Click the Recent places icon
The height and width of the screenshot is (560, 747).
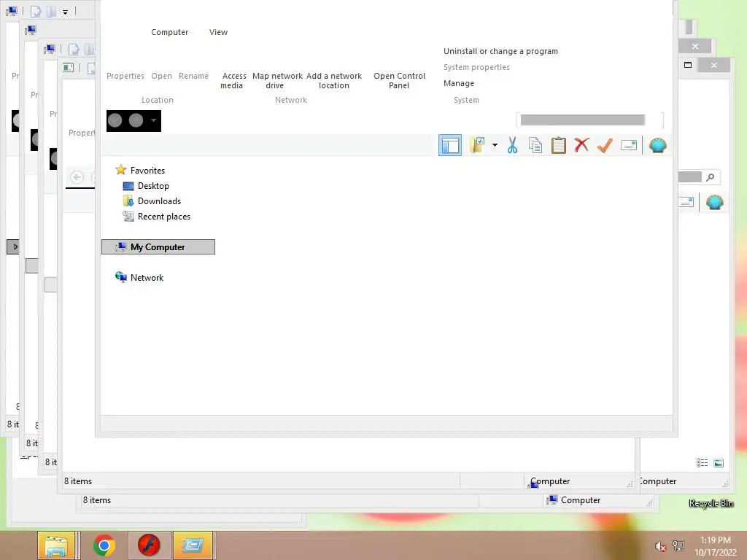coord(128,216)
